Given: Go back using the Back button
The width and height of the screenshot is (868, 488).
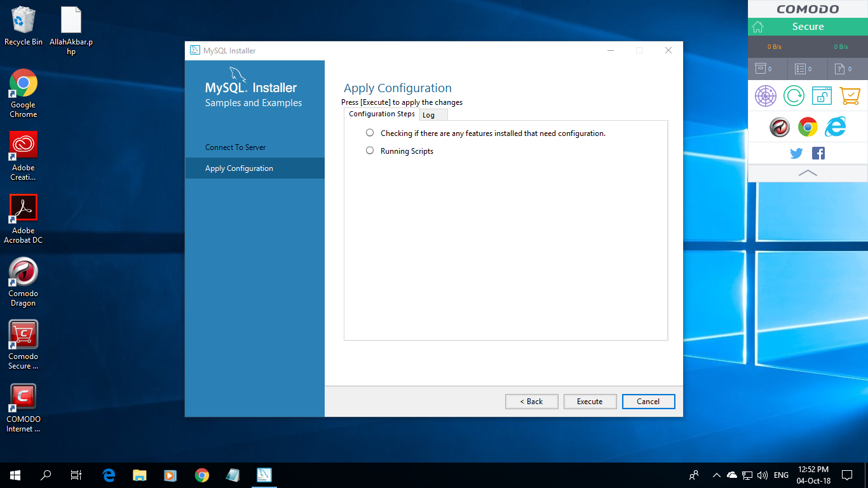Looking at the screenshot, I should 531,401.
